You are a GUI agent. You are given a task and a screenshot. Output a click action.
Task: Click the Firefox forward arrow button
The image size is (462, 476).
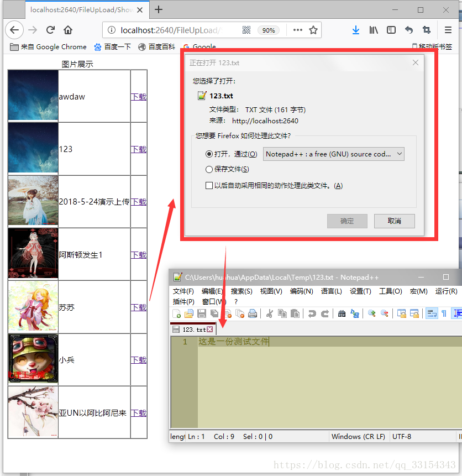[x=33, y=30]
